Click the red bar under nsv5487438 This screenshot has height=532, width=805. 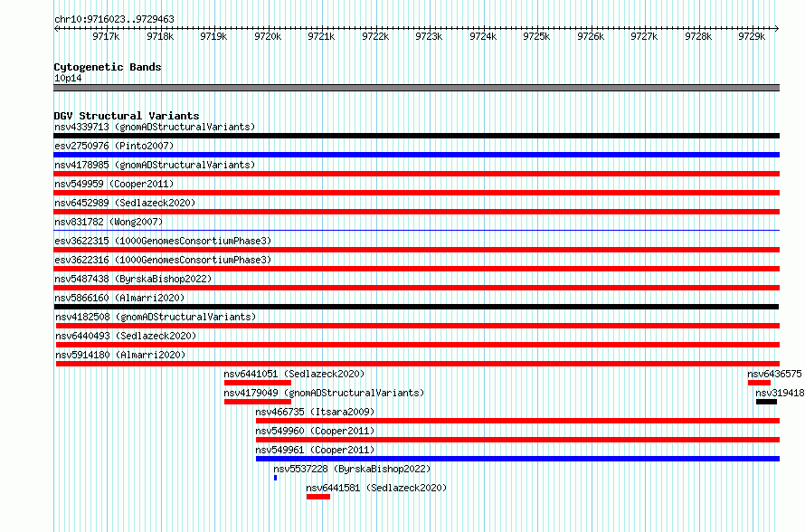point(416,288)
